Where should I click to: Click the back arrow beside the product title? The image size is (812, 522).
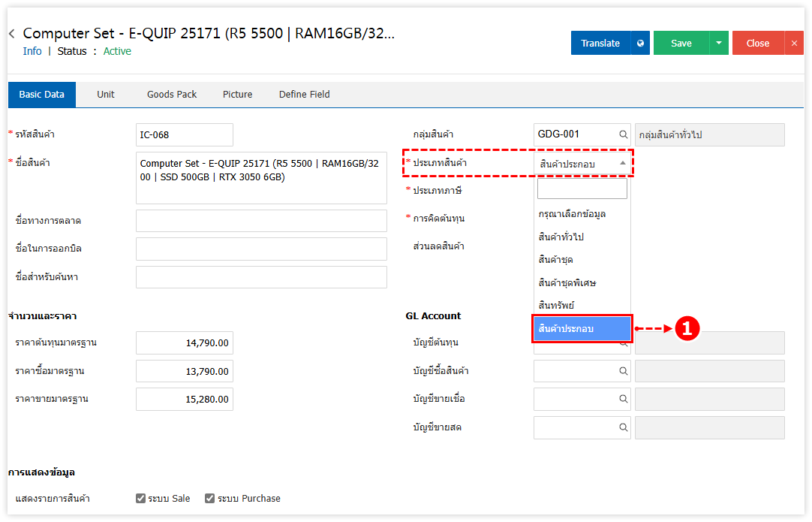(12, 34)
